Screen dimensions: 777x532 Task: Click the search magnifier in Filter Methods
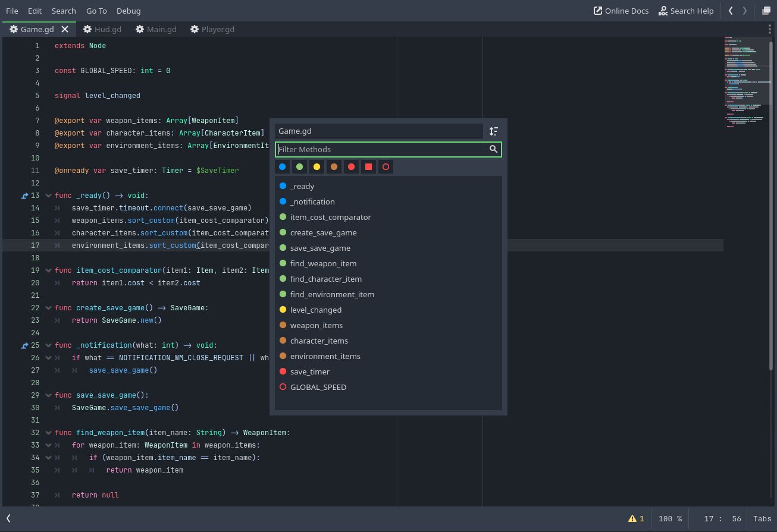(493, 149)
